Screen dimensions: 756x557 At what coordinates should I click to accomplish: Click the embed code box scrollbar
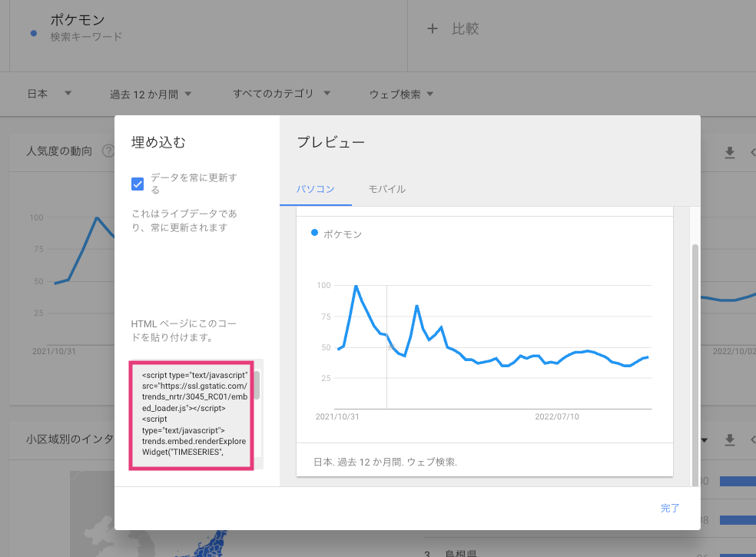click(x=257, y=386)
